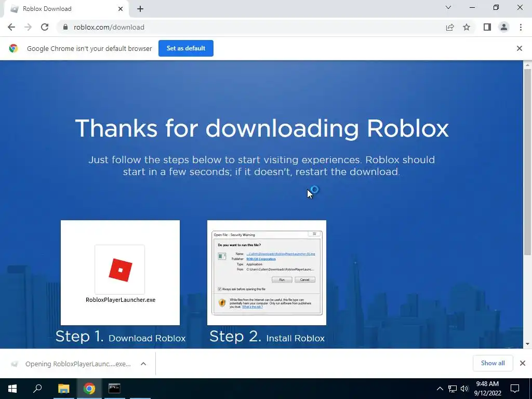The image size is (532, 399).
Task: Click the Chrome taskbar icon
Action: click(x=89, y=389)
